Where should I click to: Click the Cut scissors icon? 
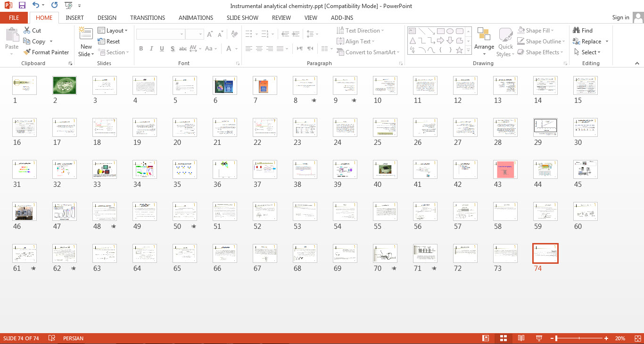[x=27, y=31]
